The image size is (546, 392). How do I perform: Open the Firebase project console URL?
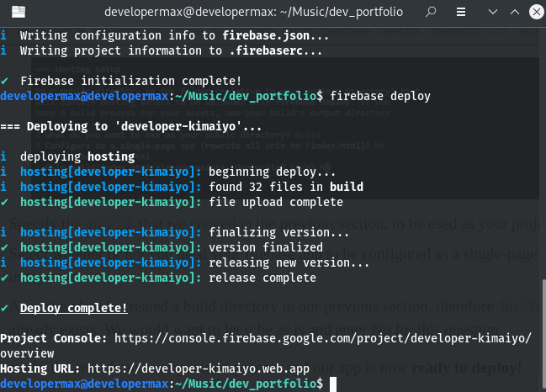(x=266, y=346)
